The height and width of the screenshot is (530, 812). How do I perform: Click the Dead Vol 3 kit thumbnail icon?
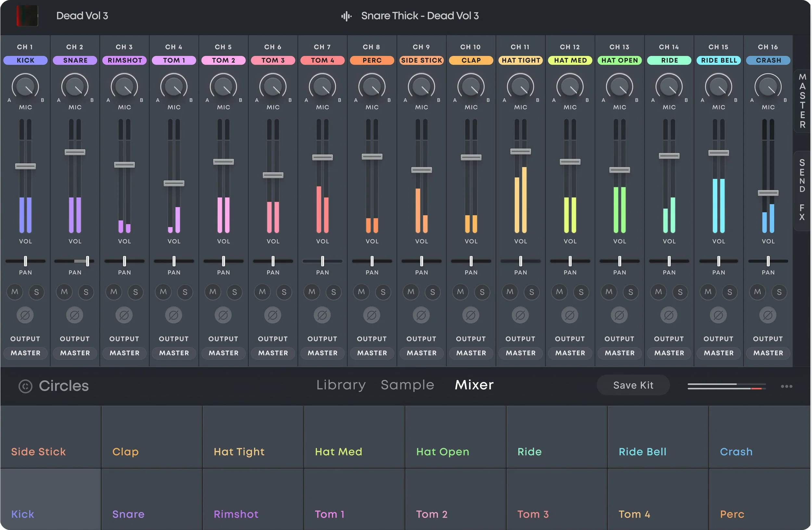click(x=28, y=16)
